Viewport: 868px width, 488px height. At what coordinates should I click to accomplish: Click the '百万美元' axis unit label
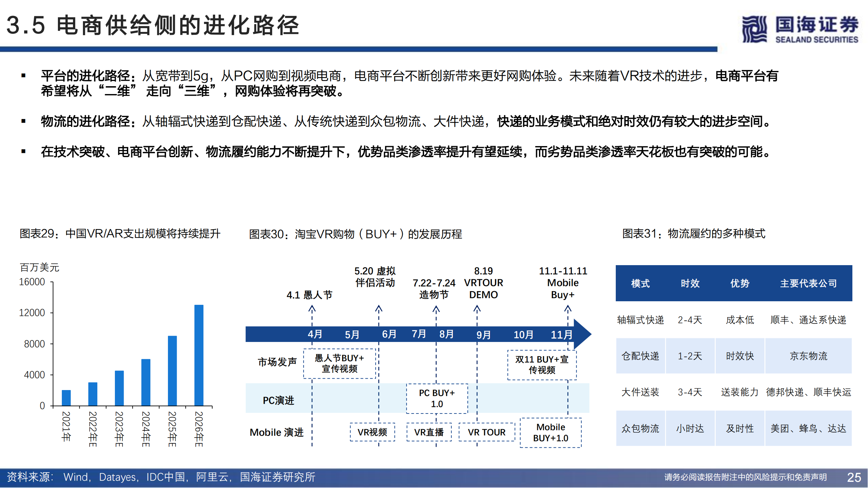pos(39,268)
